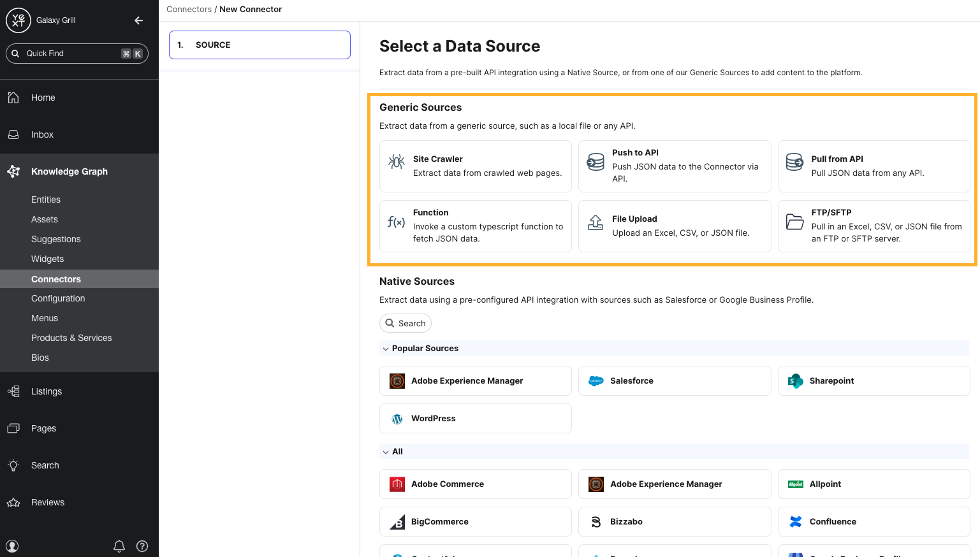
Task: Select Sharepoint native source
Action: pos(874,381)
